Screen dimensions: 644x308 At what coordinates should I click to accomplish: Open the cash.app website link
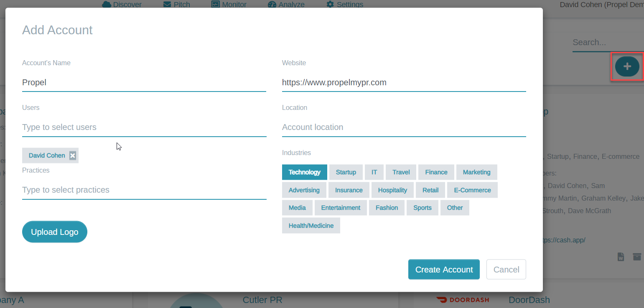click(564, 240)
